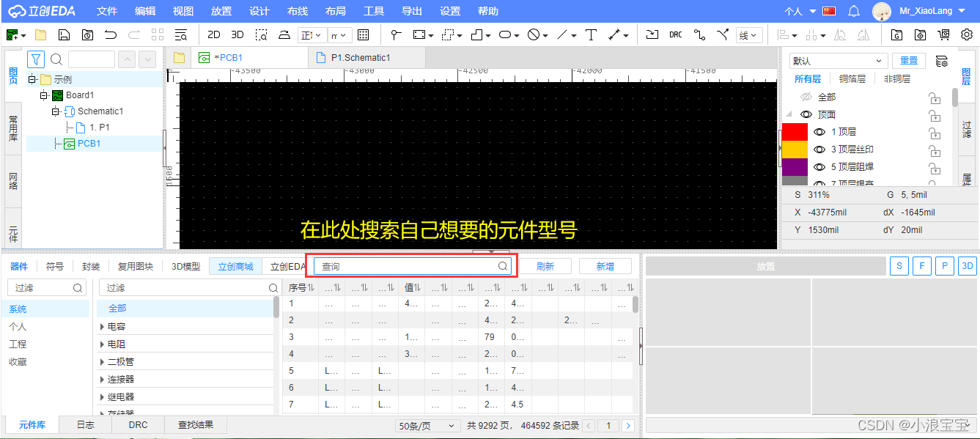The height and width of the screenshot is (439, 980).
Task: Click the undo arrow icon
Action: point(111,34)
